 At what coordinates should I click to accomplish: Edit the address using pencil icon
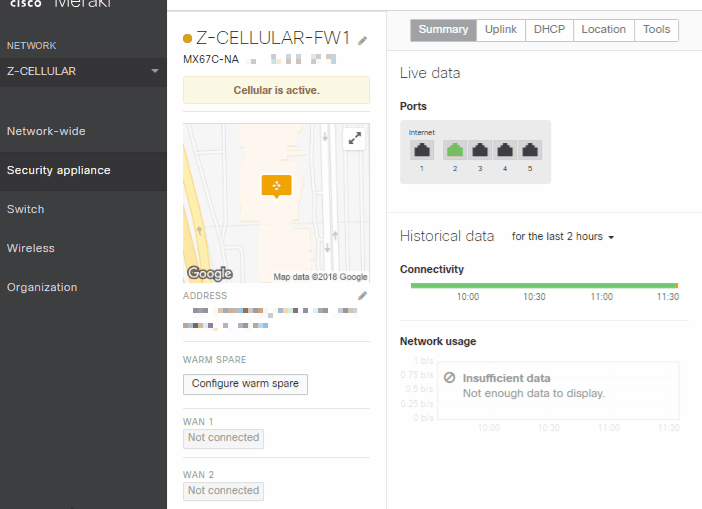pos(363,296)
